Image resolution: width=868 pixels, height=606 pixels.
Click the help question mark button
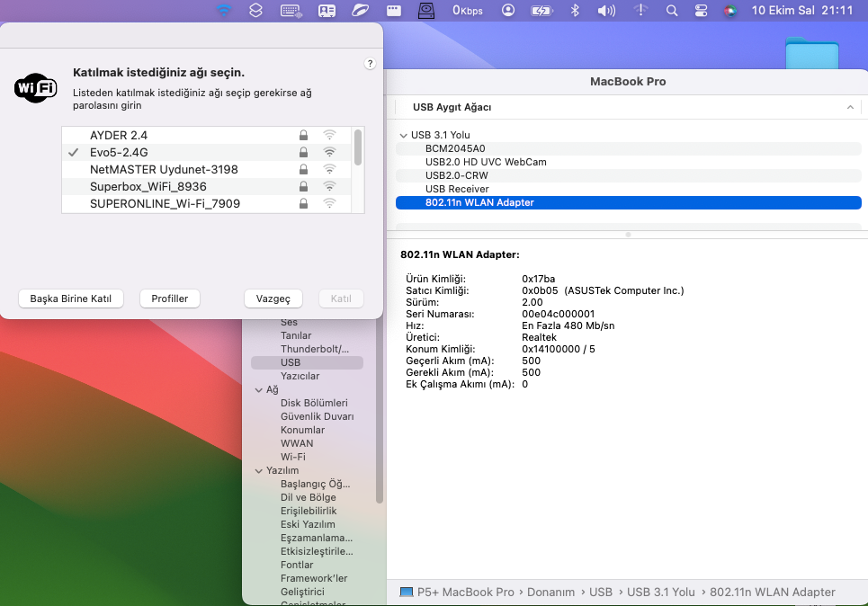(x=370, y=64)
